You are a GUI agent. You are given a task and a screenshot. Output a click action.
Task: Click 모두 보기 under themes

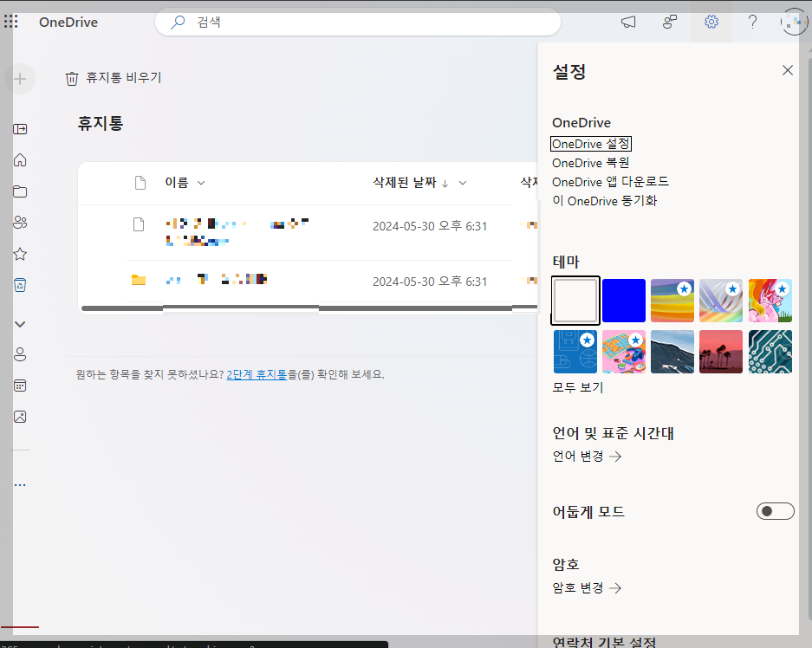578,387
